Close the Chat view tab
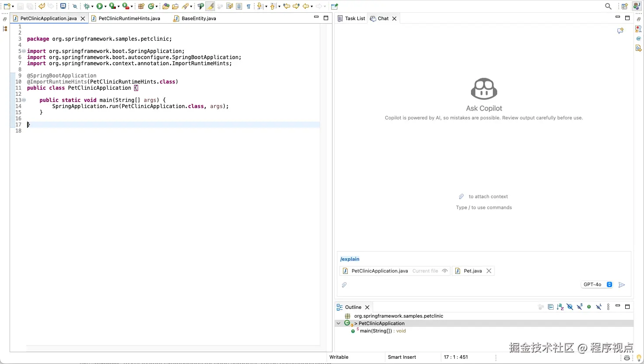Viewport: 644px width, 364px height. coord(394,18)
